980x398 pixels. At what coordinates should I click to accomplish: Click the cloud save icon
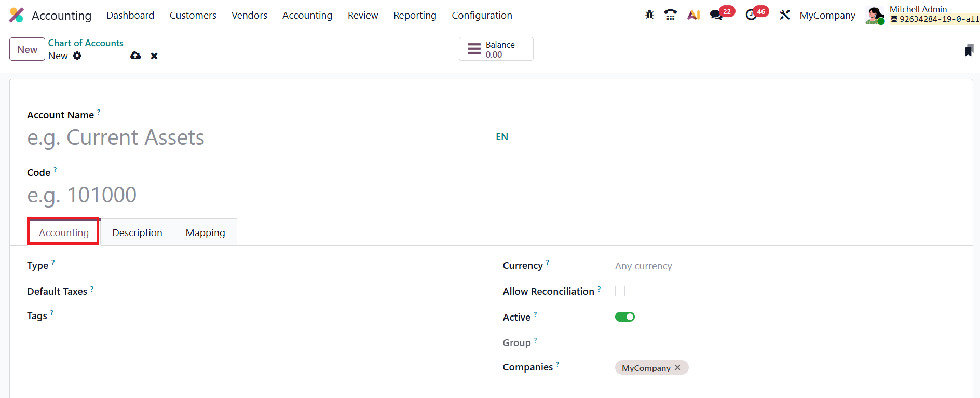pyautogui.click(x=135, y=56)
